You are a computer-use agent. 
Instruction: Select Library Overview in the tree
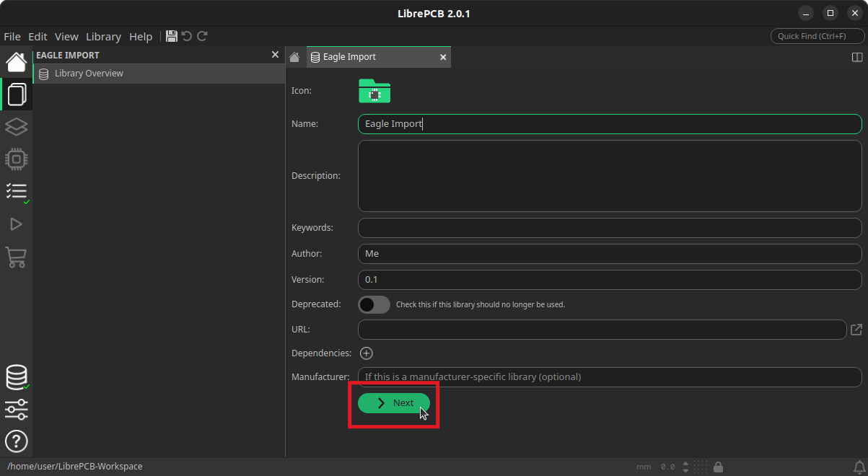[x=159, y=74]
